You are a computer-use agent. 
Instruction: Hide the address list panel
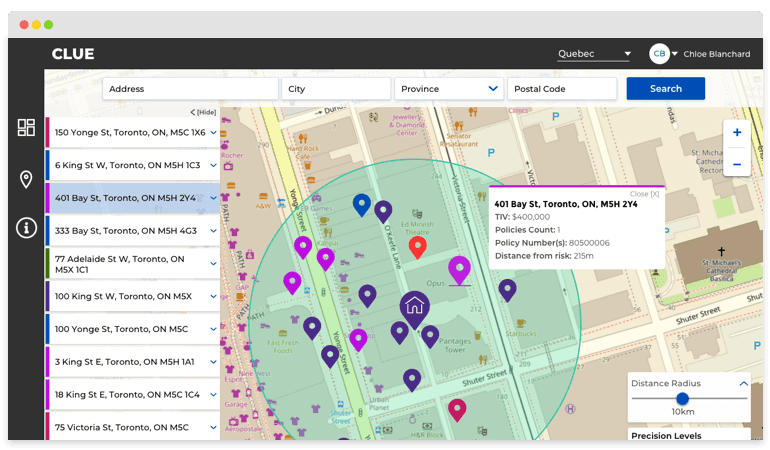click(x=203, y=112)
